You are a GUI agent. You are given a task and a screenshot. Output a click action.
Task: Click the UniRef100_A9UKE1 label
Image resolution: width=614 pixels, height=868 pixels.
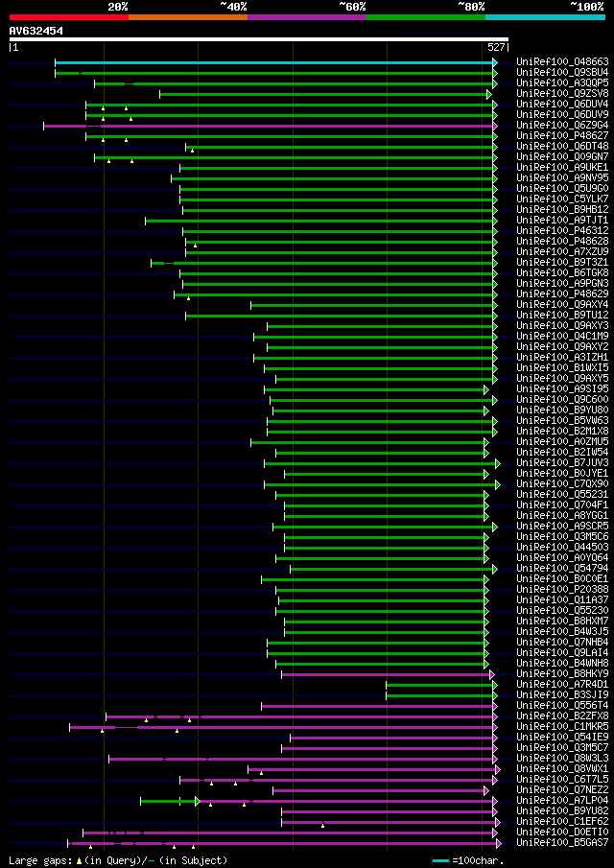tap(562, 167)
